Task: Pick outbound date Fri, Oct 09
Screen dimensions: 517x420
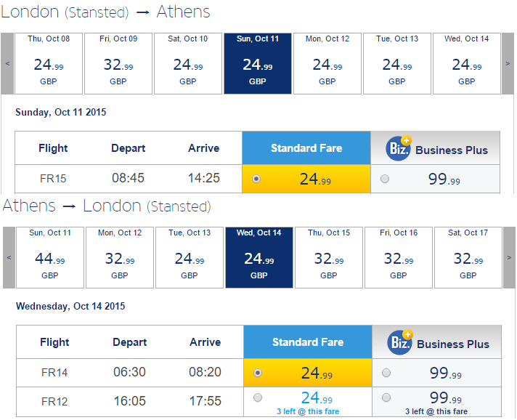Action: click(118, 63)
